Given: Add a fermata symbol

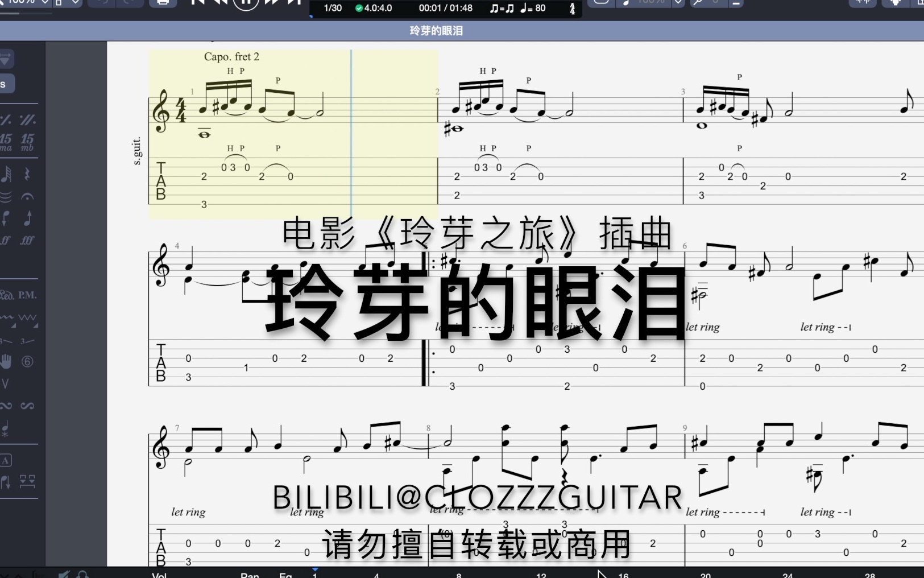Looking at the screenshot, I should 27,197.
